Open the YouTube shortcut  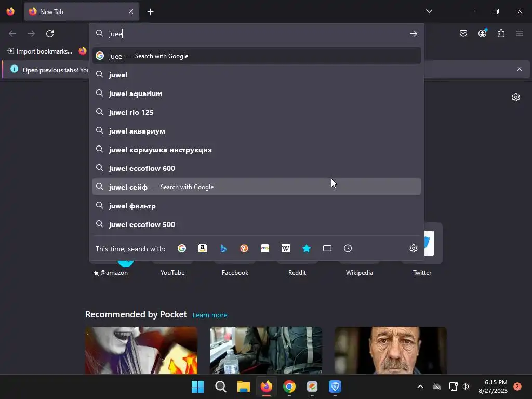(x=172, y=272)
